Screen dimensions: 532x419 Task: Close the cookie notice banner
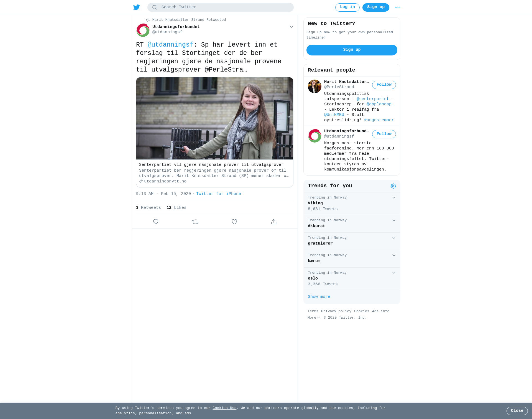pyautogui.click(x=517, y=411)
